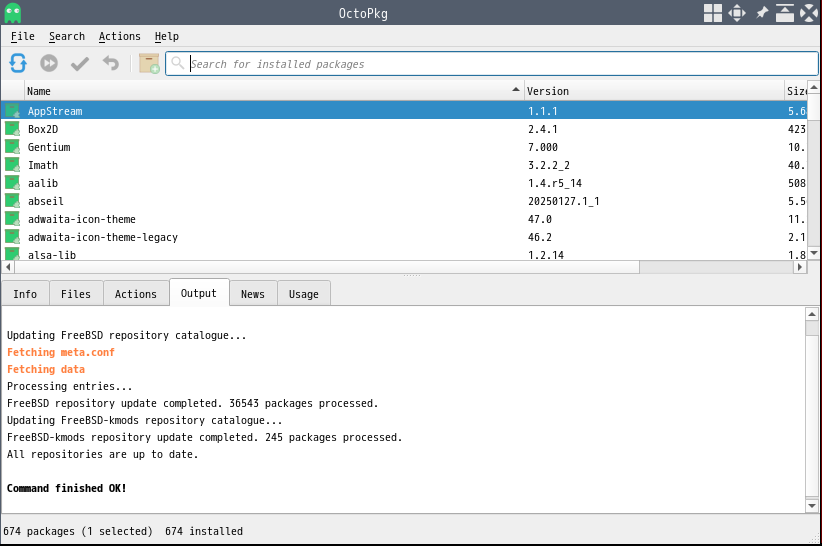This screenshot has height=546, width=822.
Task: Click the '674 installed' status bar entry
Action: 204,531
